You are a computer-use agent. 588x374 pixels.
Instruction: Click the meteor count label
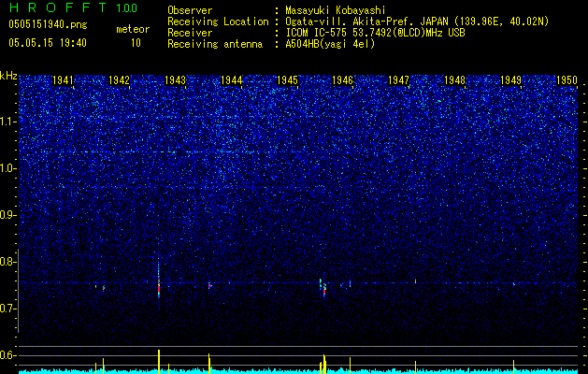pos(133,29)
